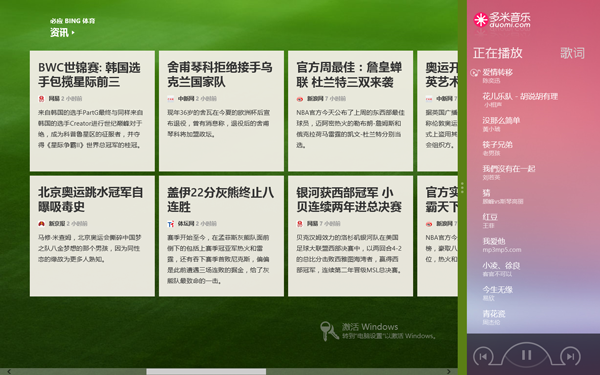600x375 pixels.
Task: Click the 多米音乐 duomi.com logo
Action: click(502, 20)
